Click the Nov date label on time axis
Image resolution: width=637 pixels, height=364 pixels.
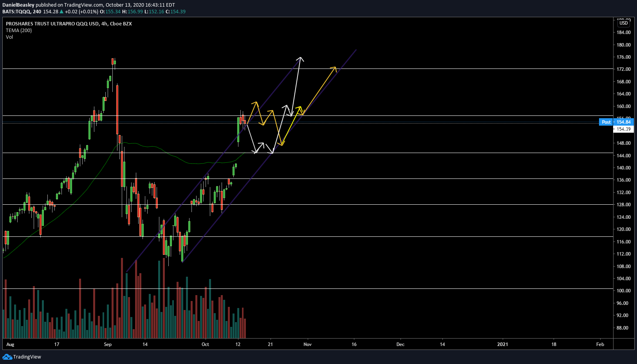[x=307, y=344]
